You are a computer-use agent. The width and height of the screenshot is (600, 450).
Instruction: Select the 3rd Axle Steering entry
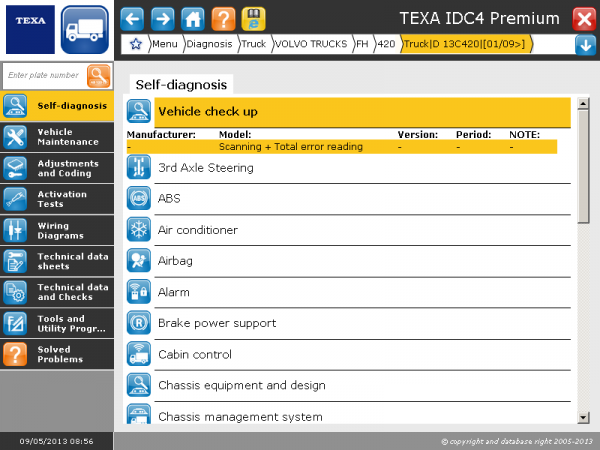[x=362, y=168]
